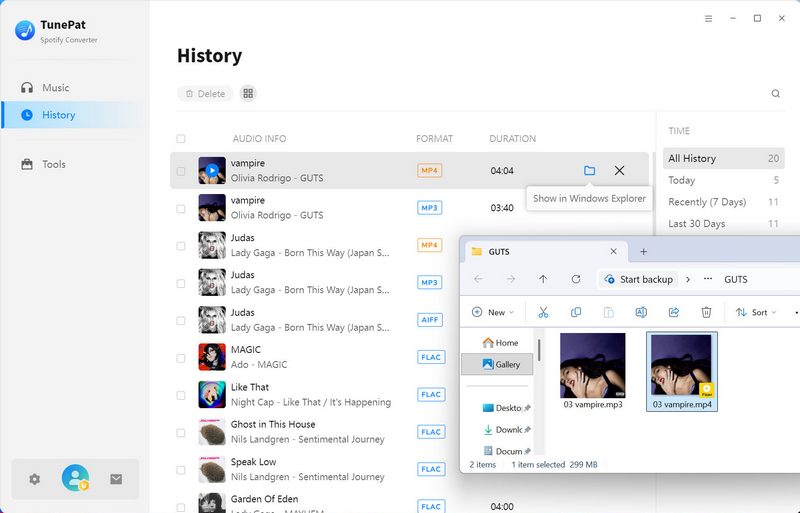This screenshot has width=800, height=513.
Task: Tick the checkbox beside MAGIC by Ado
Action: [181, 357]
